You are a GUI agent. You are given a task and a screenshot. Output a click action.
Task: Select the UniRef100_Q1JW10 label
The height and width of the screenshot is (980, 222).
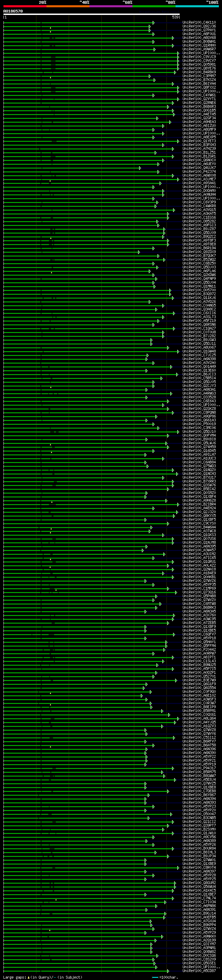(199, 833)
